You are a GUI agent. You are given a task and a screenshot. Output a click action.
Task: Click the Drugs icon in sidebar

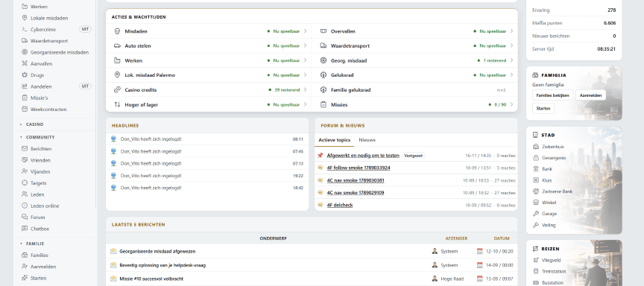[25, 75]
